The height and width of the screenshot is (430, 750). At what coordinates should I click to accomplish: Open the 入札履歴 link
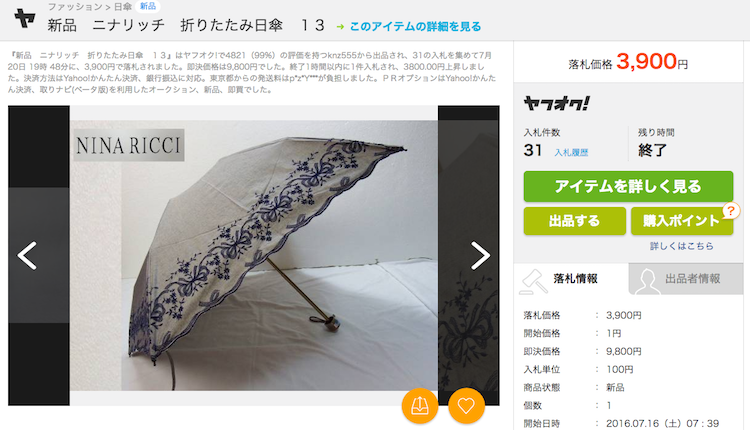[571, 153]
